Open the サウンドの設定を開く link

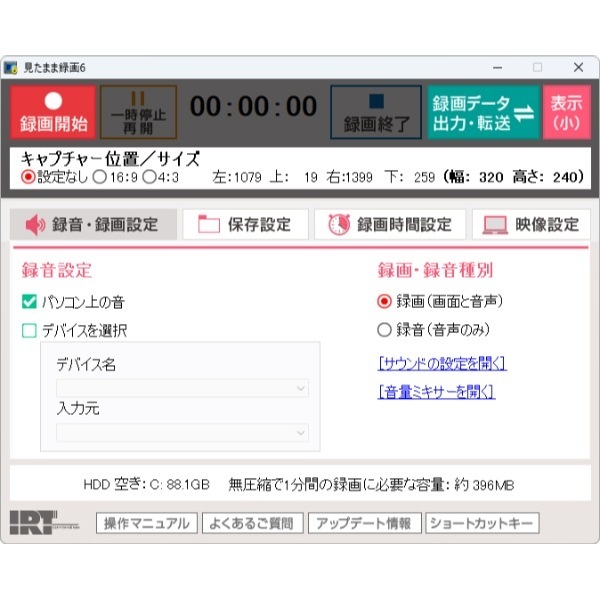coord(441,362)
